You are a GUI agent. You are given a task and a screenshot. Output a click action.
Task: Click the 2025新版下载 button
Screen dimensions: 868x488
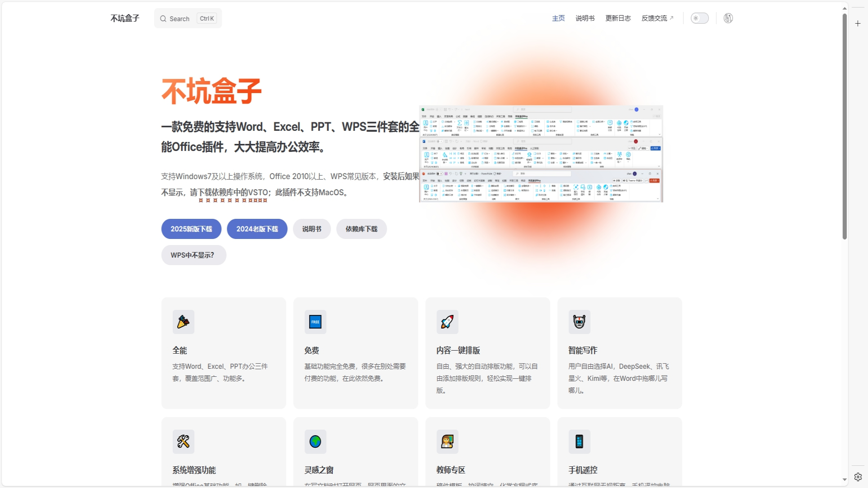pyautogui.click(x=191, y=229)
